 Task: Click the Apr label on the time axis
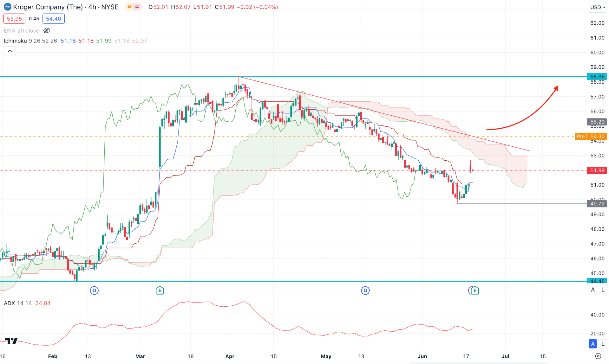pos(230,356)
